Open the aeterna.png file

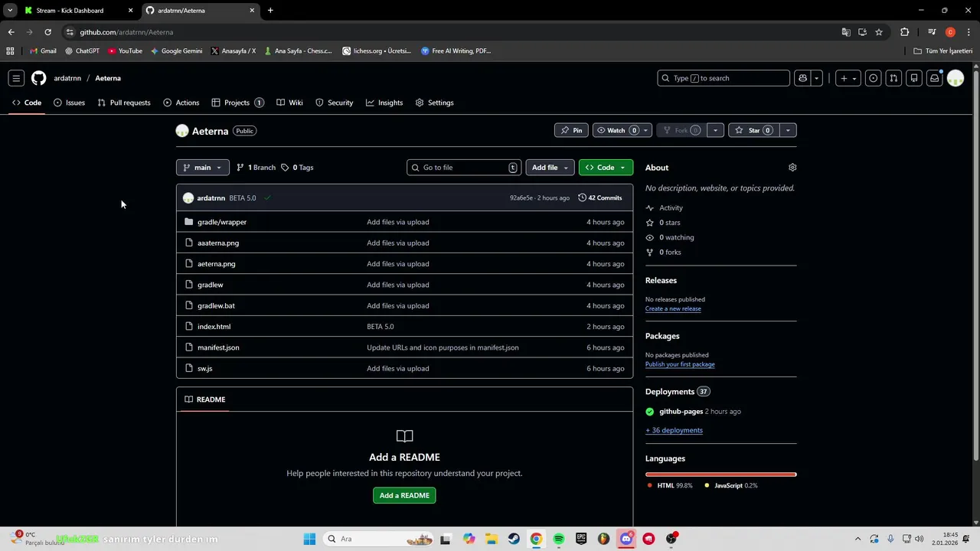pos(217,264)
